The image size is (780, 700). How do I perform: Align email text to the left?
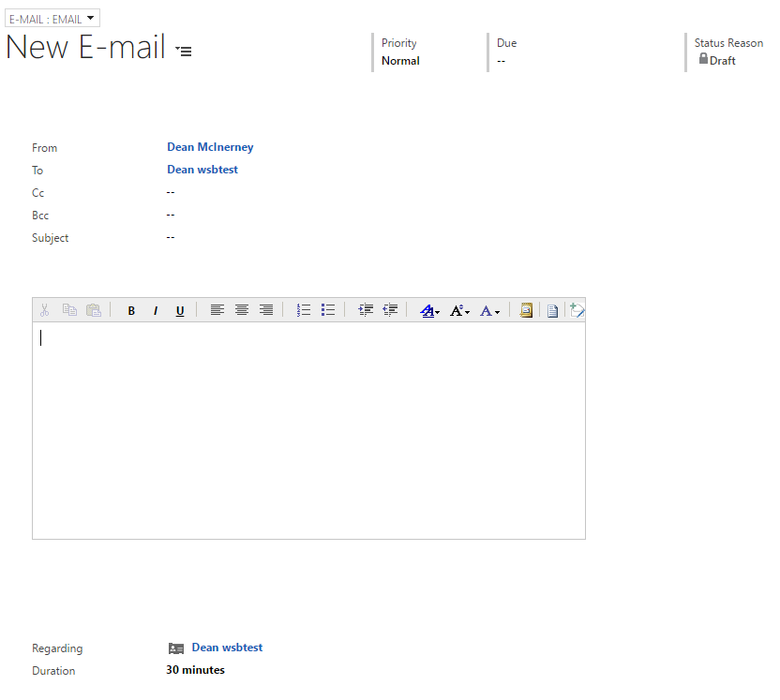[x=217, y=310]
